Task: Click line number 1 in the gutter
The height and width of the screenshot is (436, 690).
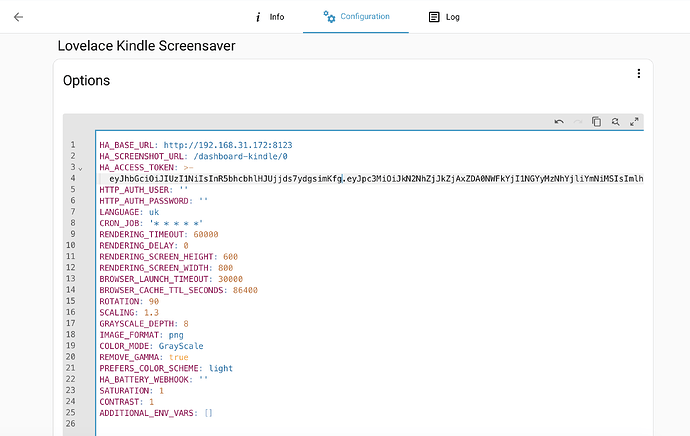Action: click(x=73, y=145)
